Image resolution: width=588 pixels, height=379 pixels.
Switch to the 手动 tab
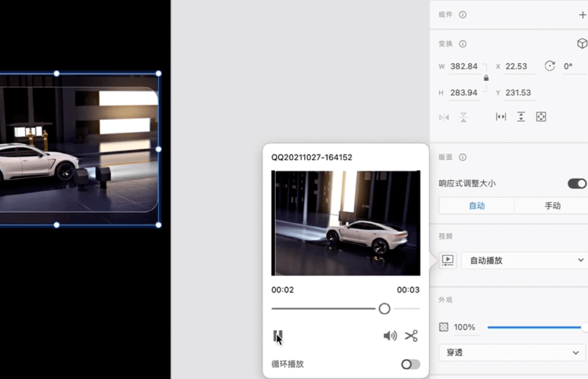pyautogui.click(x=552, y=206)
